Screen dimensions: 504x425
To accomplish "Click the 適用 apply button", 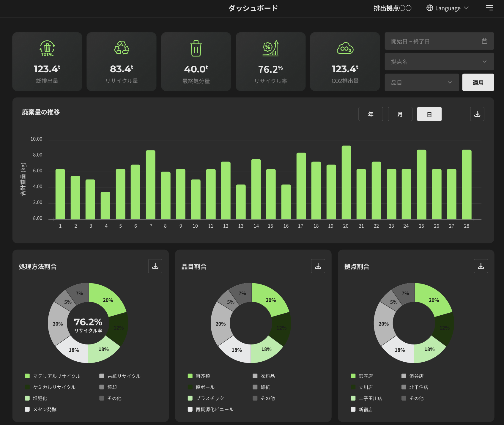I will point(478,82).
